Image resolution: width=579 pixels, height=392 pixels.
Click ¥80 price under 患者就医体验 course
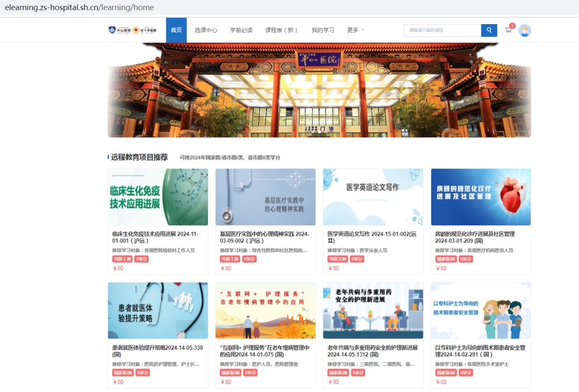[118, 382]
